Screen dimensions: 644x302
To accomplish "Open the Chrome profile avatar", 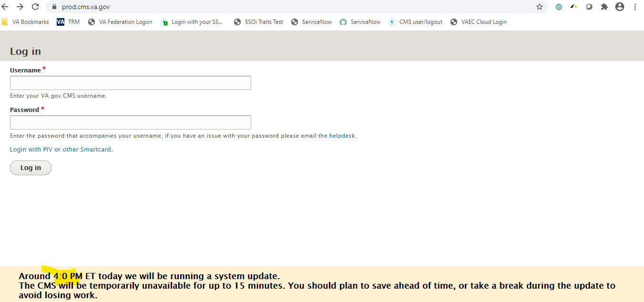I will pos(620,7).
